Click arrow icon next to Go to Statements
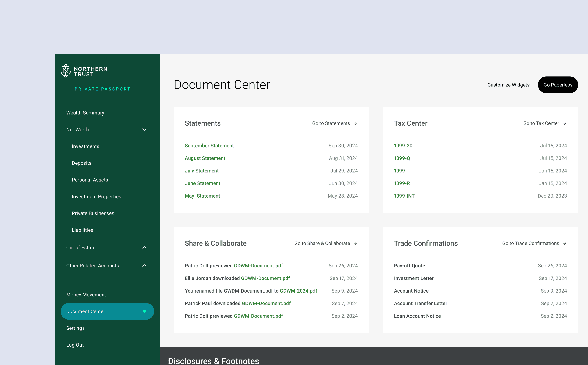The width and height of the screenshot is (588, 365). [x=355, y=123]
